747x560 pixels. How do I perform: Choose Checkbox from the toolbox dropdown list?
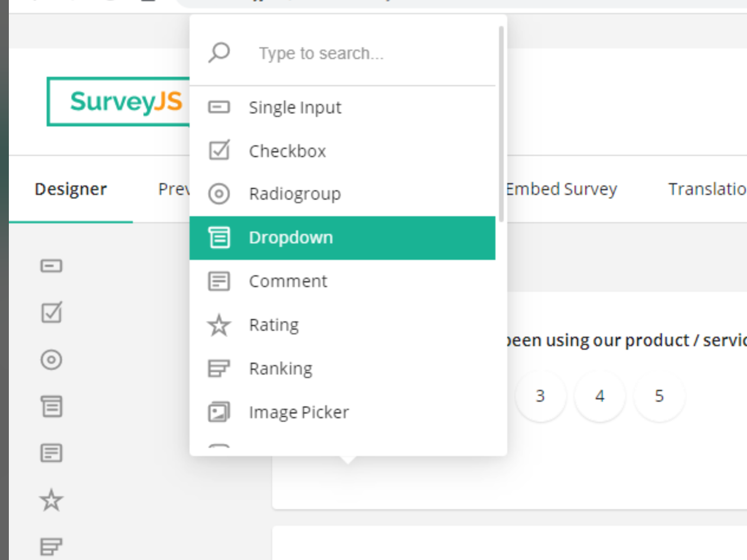pos(288,151)
